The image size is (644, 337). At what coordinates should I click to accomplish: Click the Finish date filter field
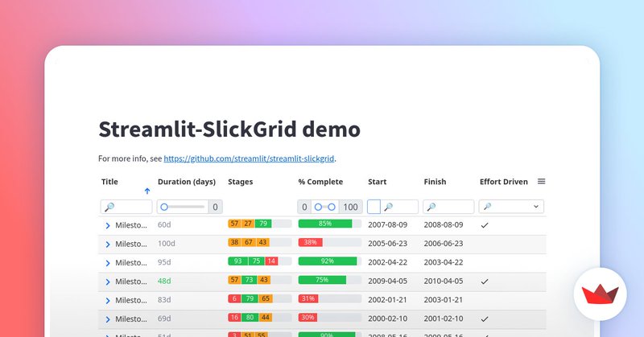coord(448,207)
